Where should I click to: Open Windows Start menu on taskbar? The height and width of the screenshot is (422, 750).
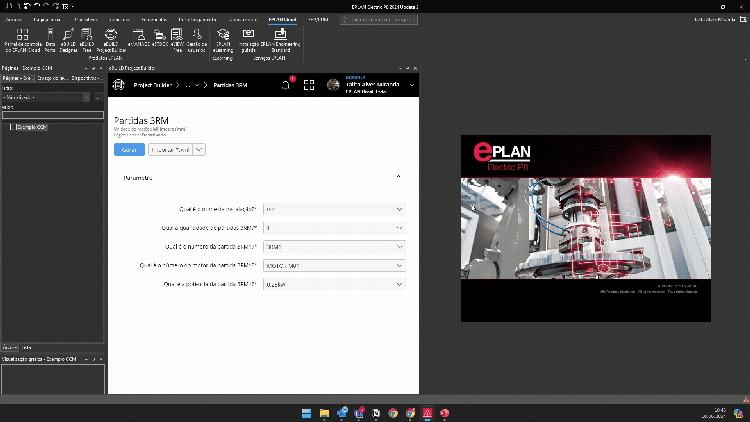coord(307,413)
